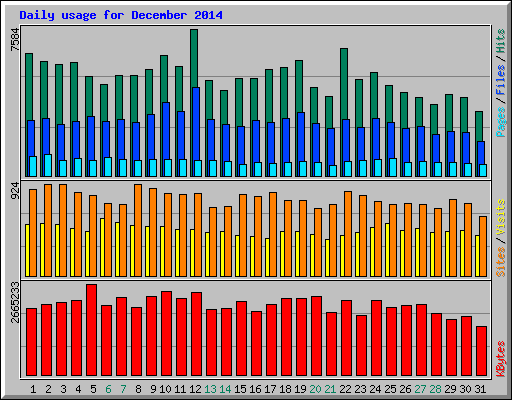
Task: Click the tallest red KBytes bar for day 5
Action: tap(92, 330)
